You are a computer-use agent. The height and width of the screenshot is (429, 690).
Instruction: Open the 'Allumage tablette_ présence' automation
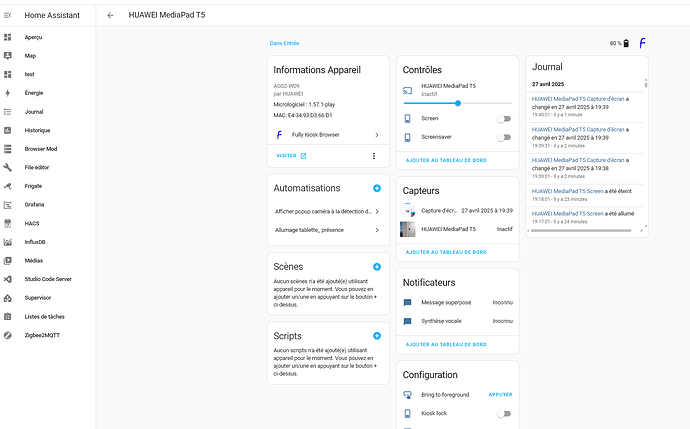click(326, 230)
